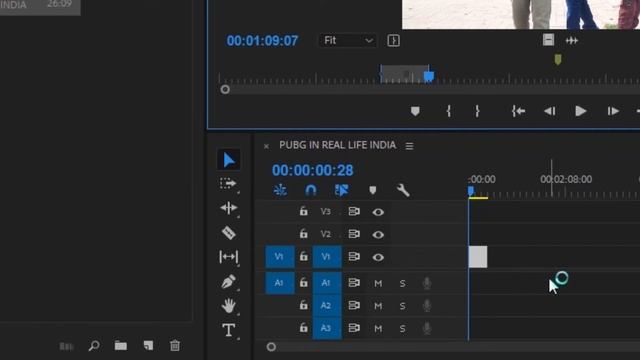This screenshot has height=360, width=640.
Task: Select the PUBG IN REAL LIFE INDIA sequence tab
Action: point(338,145)
